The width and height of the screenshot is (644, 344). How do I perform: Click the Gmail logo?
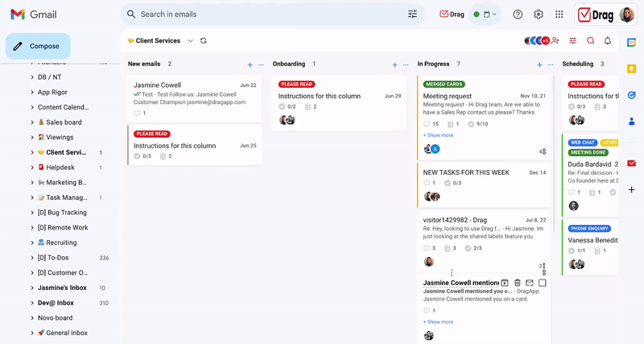(34, 15)
